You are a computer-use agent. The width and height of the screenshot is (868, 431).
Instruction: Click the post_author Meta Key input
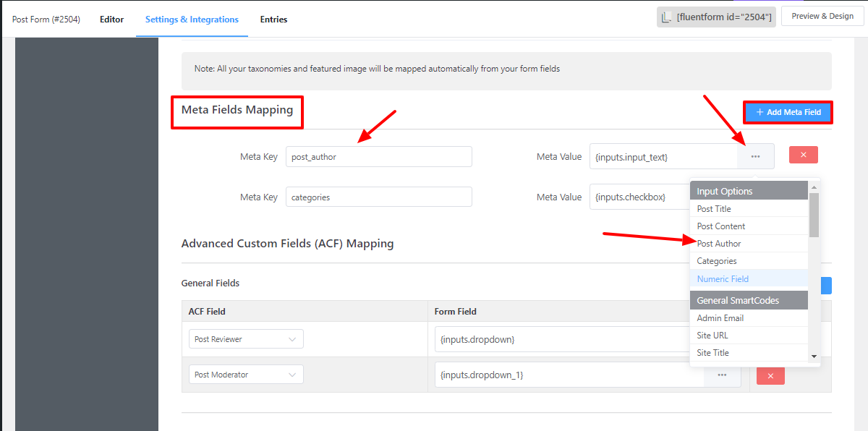click(378, 157)
